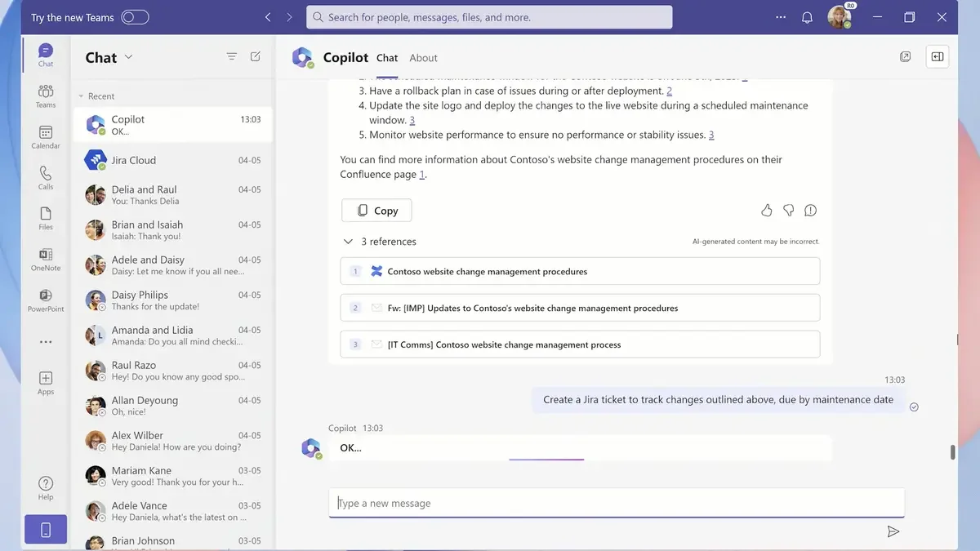Open Settings and more ellipsis in title bar
This screenshot has height=551, width=980.
tap(782, 17)
